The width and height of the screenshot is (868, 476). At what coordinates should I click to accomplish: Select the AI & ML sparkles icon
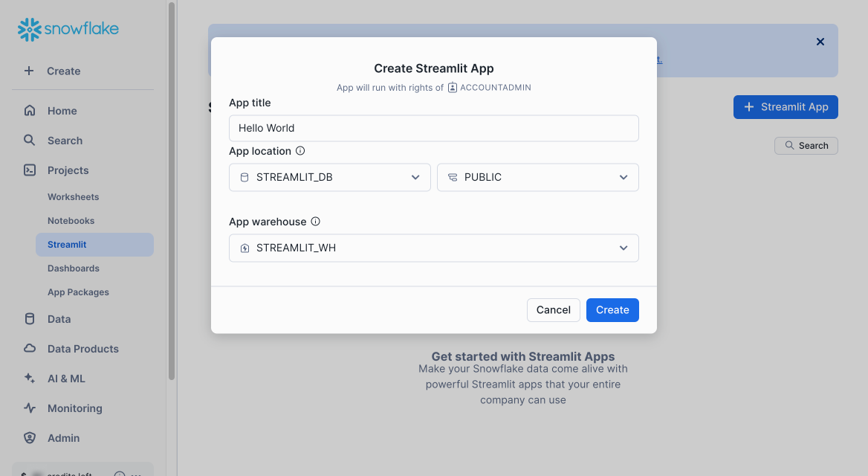[29, 378]
